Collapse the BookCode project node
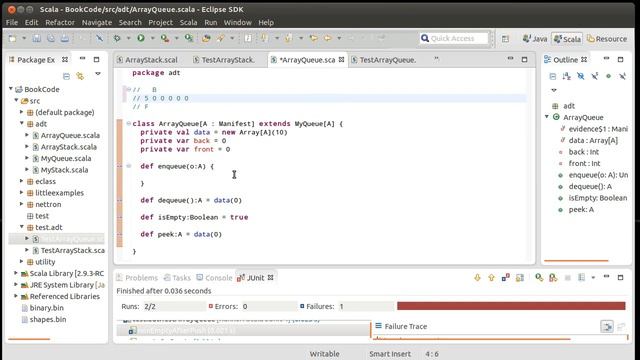This screenshot has width=640, height=360. 11,89
